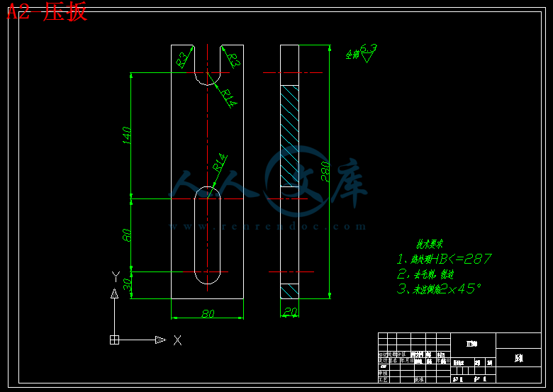This screenshot has width=553, height=392.
Task: Select the 80 width dimension below plate
Action: coord(208,314)
